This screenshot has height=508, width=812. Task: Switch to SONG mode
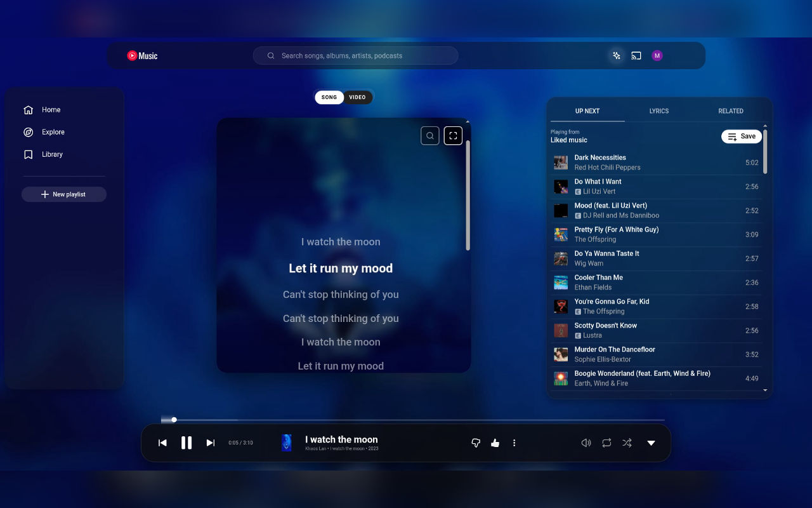pos(329,97)
